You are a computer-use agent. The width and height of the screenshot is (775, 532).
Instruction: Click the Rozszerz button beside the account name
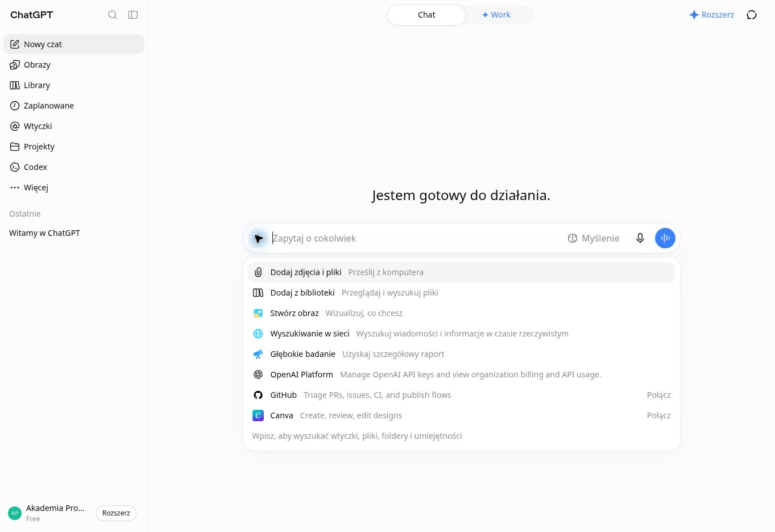pos(116,513)
